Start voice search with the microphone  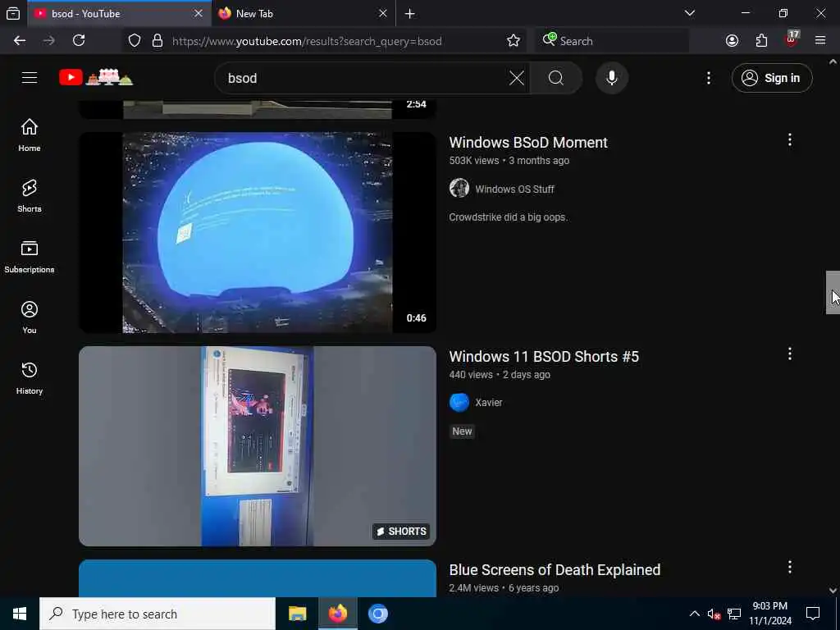pos(611,78)
